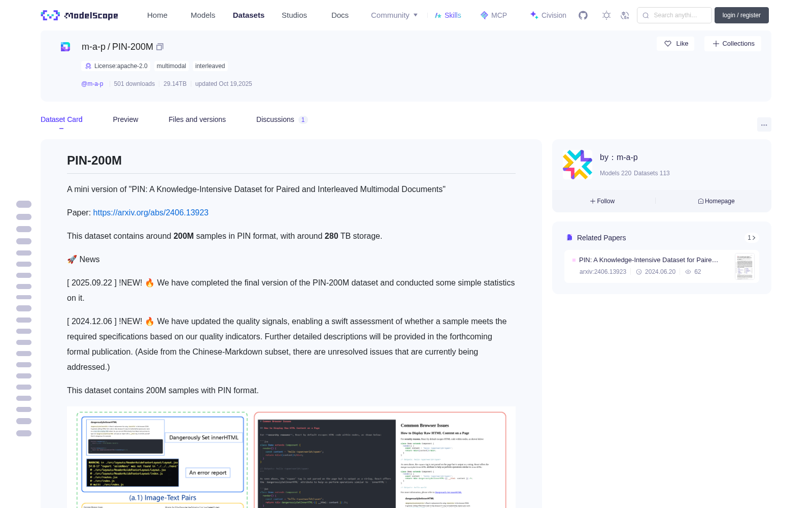Click the Datasets 113 count
812x508 pixels.
[652, 173]
